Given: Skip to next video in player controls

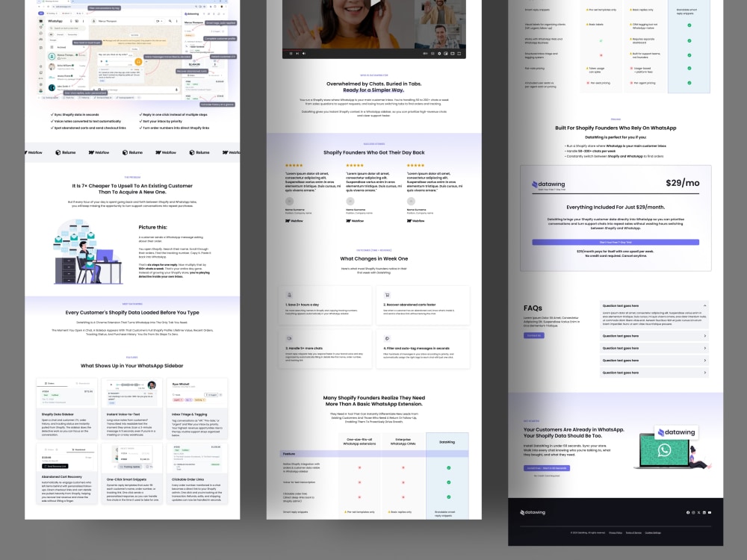Looking at the screenshot, I should click(297, 53).
